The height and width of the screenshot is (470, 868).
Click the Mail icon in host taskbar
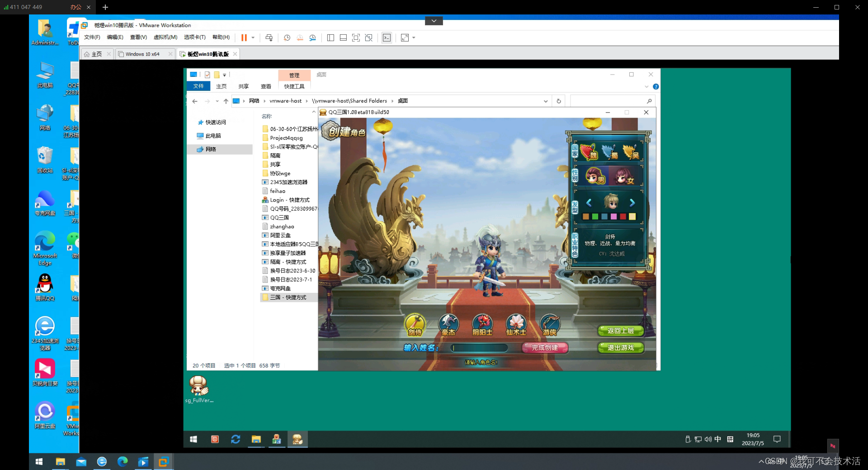point(81,461)
